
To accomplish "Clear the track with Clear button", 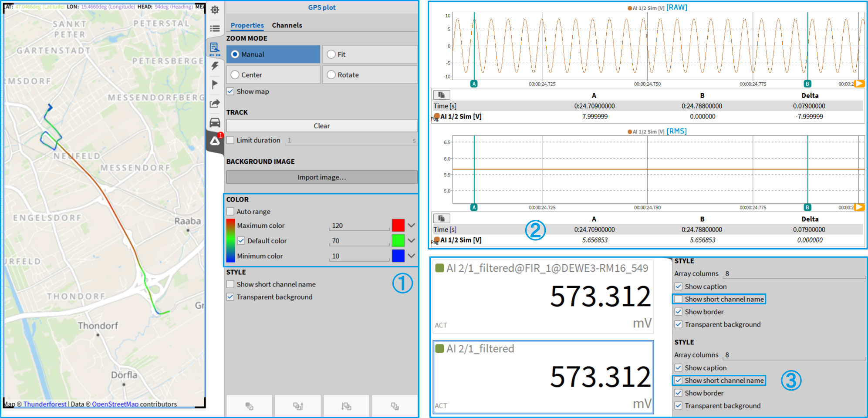I will [x=321, y=126].
